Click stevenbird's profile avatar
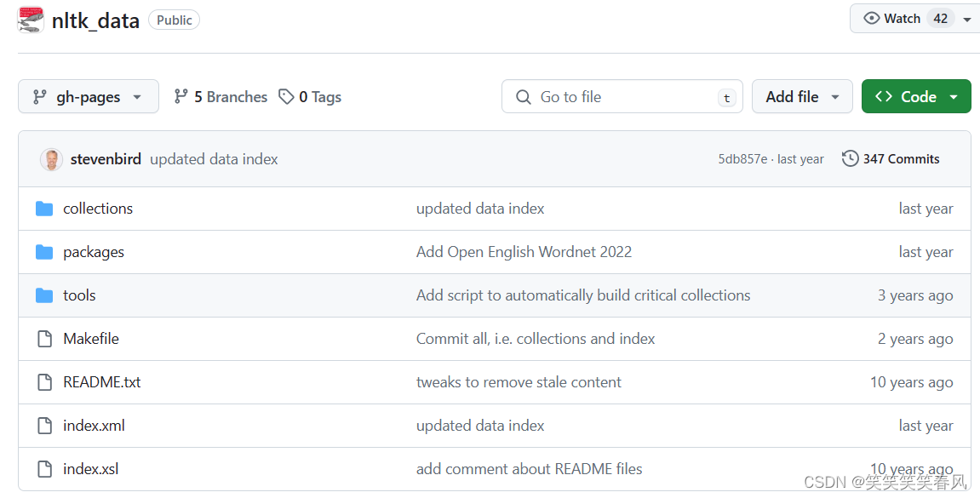 51,159
